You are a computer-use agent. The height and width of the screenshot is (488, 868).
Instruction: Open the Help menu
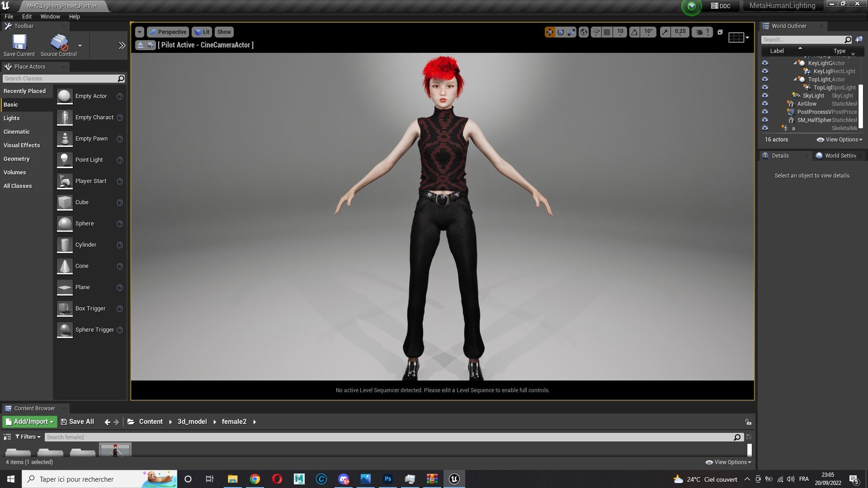74,16
